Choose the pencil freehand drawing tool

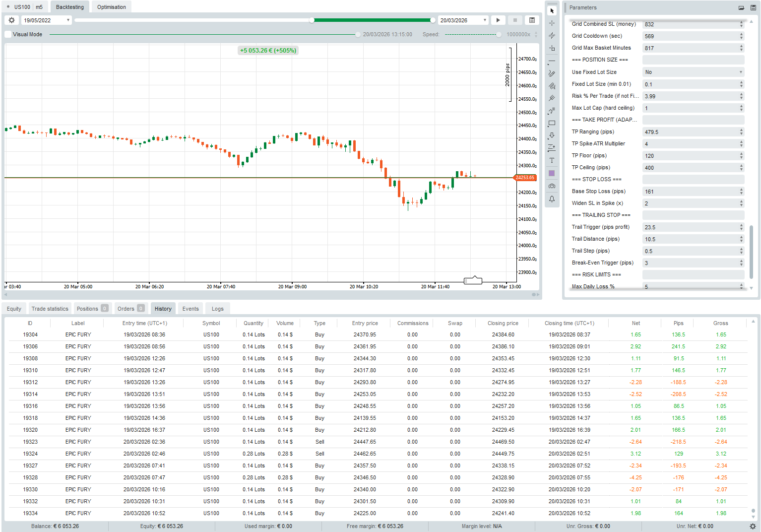(x=552, y=73)
